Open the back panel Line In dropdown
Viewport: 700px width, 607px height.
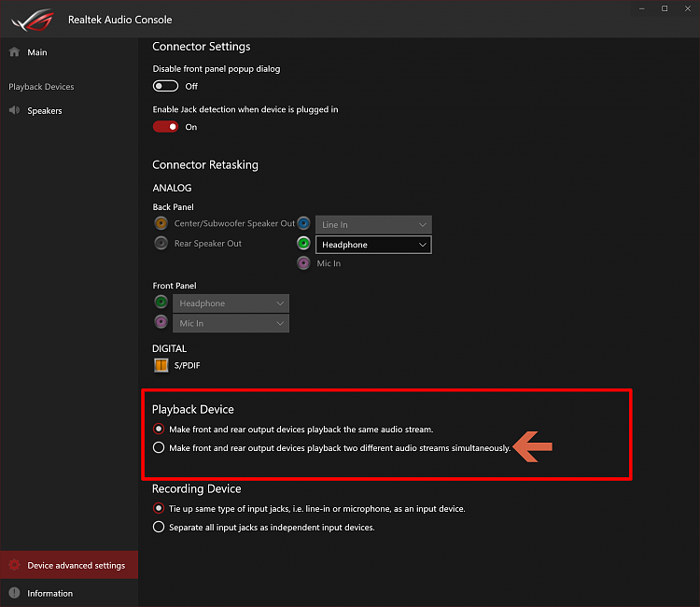pyautogui.click(x=373, y=225)
